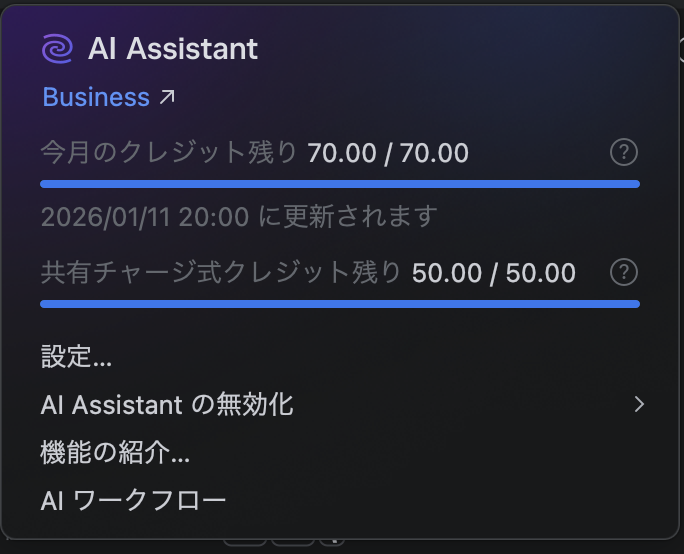This screenshot has height=554, width=684.
Task: Select the AI Assistant の無効化 menu entry
Action: [x=167, y=405]
